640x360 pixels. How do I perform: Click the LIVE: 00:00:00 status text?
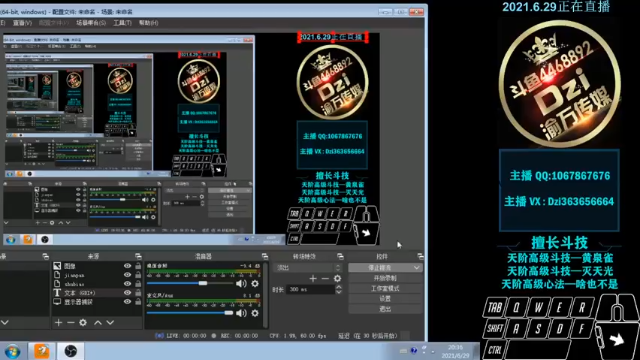click(x=187, y=336)
